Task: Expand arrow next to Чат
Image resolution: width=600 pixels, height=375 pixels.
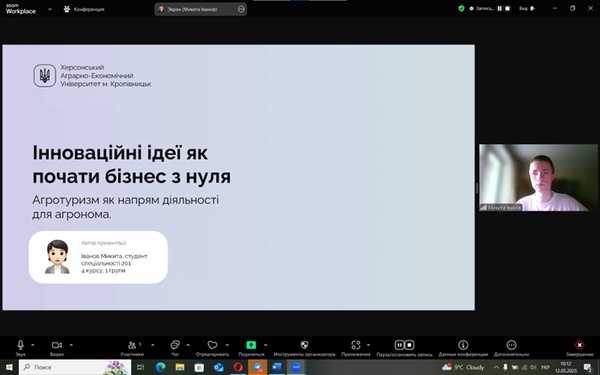Action: click(188, 345)
